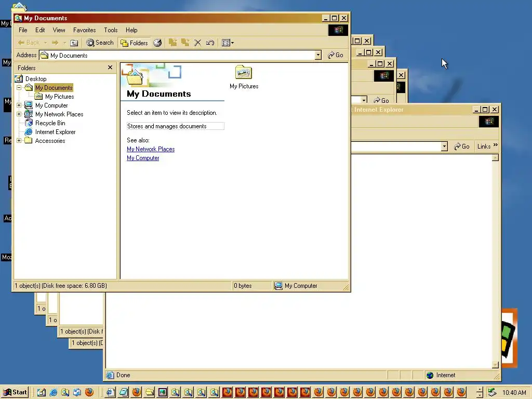Viewport: 532px width, 399px height.
Task: Click scroll up arrow in Internet Explorer window
Action: (x=495, y=157)
